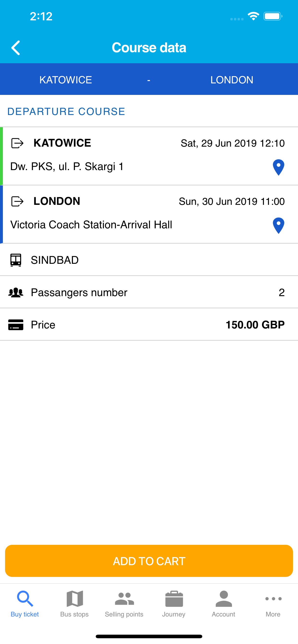Open map pin for London stop
Viewport: 298px width, 644px height.
point(278,225)
